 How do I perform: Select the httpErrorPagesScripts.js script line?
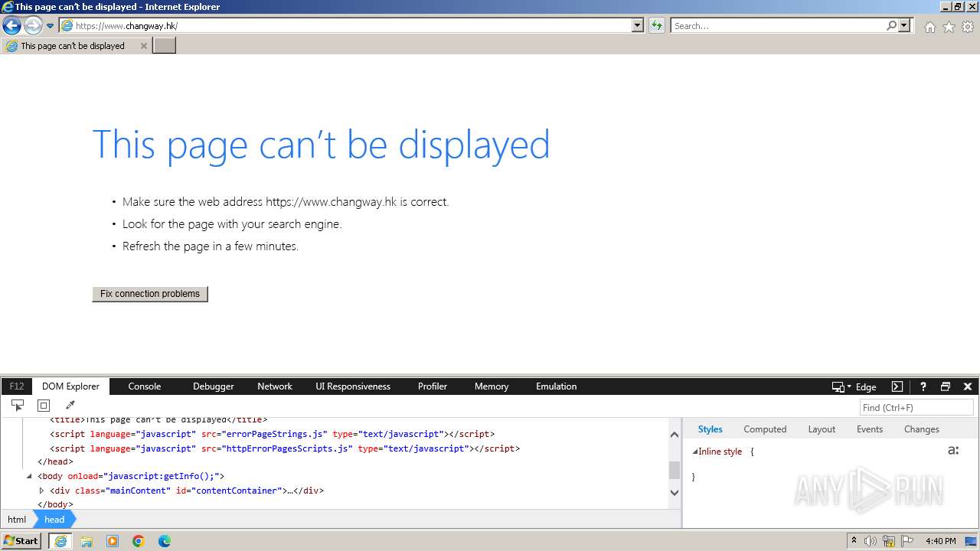[285, 448]
